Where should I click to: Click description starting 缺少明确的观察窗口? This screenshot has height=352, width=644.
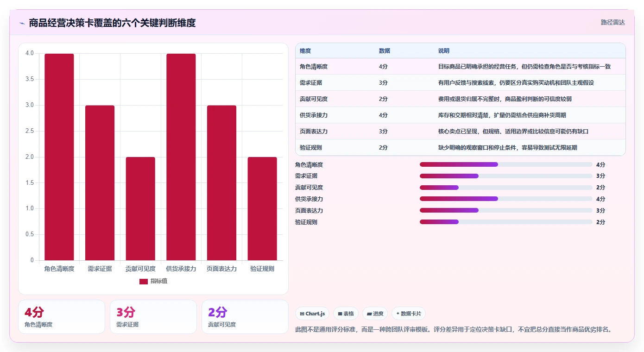(508, 148)
